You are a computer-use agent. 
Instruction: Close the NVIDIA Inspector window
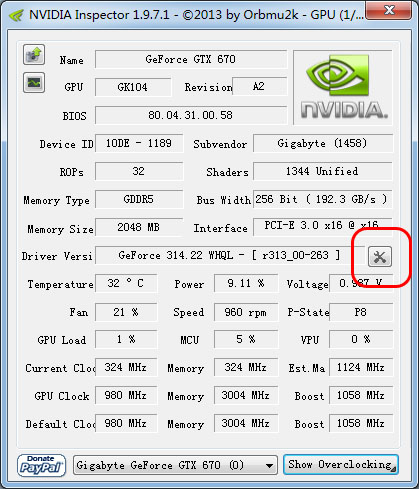pos(388,10)
